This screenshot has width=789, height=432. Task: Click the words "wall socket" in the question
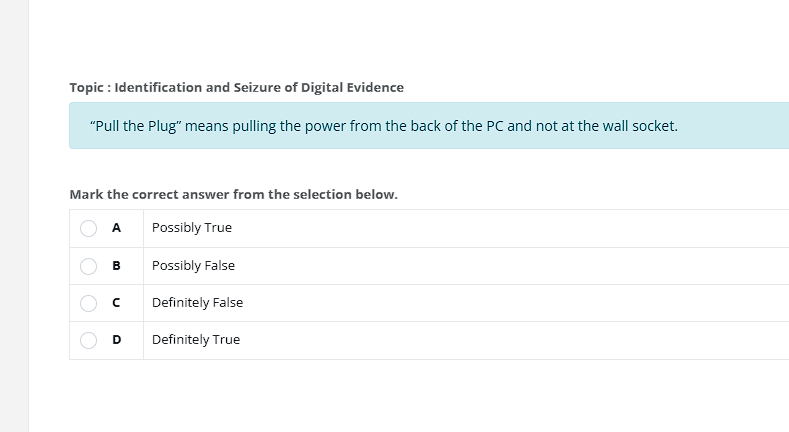pyautogui.click(x=639, y=127)
